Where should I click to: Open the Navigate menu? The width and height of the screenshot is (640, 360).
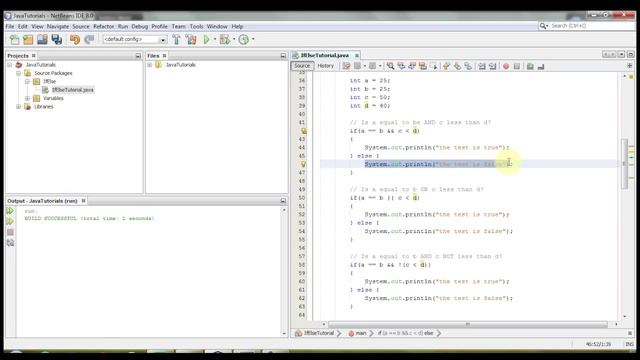[58, 26]
